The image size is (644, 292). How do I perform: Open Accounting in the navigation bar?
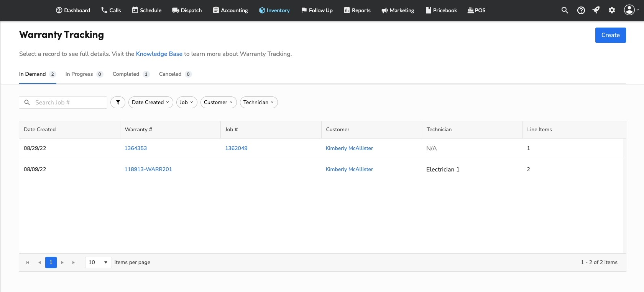tap(230, 10)
